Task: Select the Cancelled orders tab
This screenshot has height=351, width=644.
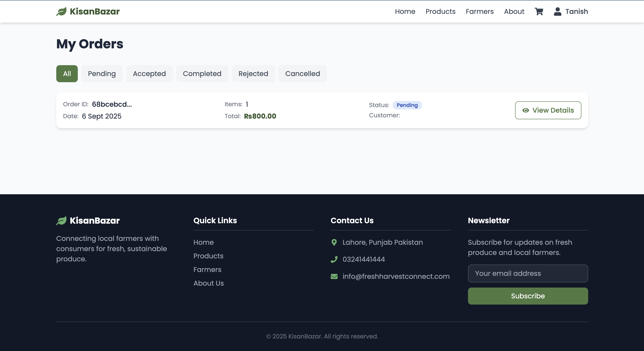Action: point(302,74)
